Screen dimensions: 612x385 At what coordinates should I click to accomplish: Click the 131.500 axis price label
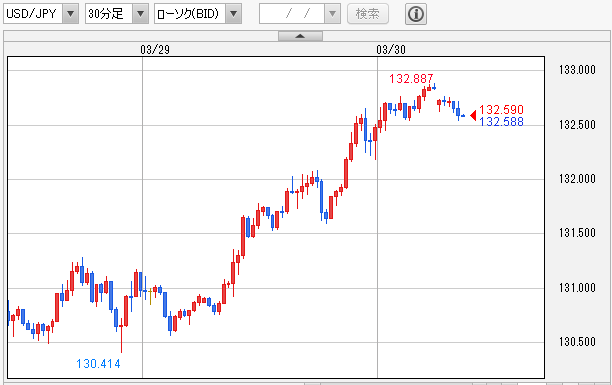pyautogui.click(x=577, y=233)
